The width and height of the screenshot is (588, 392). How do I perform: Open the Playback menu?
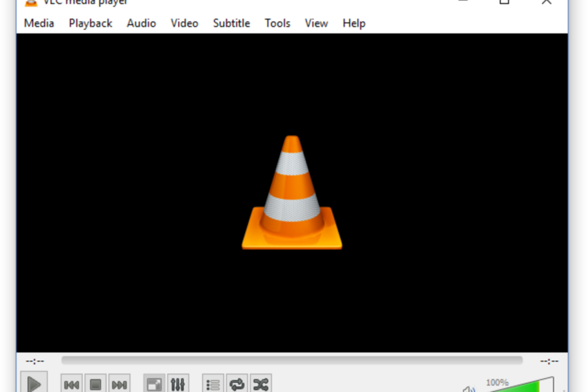click(90, 23)
